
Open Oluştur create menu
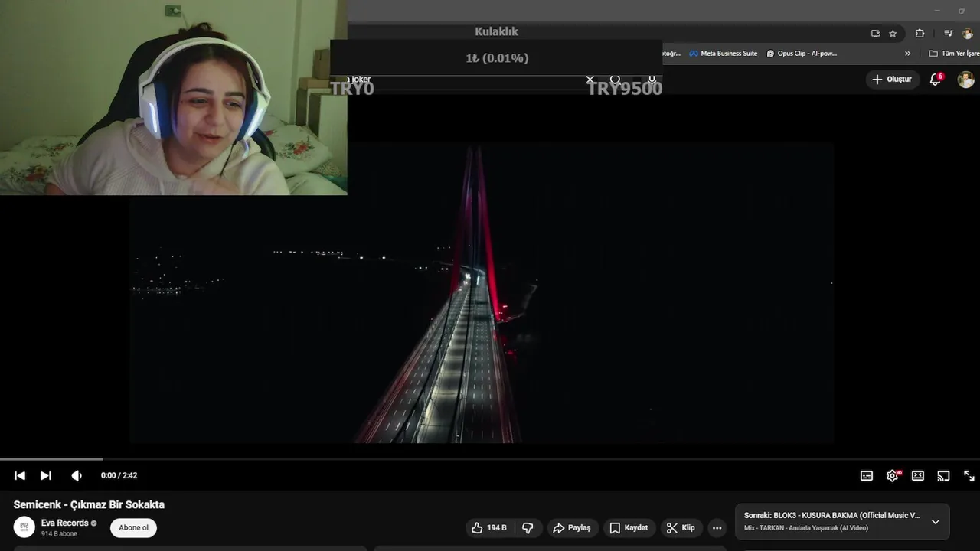point(892,79)
